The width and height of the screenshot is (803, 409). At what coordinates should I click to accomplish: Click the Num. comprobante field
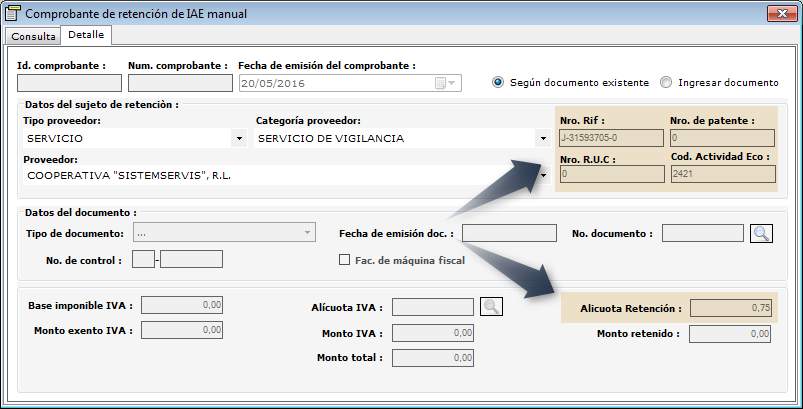(180, 83)
